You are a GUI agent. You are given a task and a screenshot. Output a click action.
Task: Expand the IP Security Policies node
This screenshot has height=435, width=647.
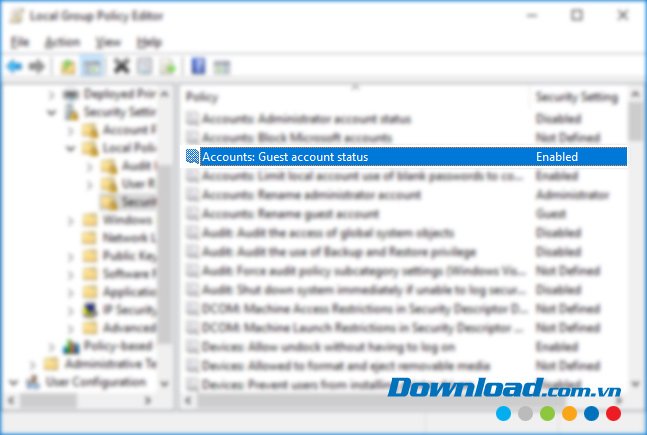pyautogui.click(x=71, y=310)
